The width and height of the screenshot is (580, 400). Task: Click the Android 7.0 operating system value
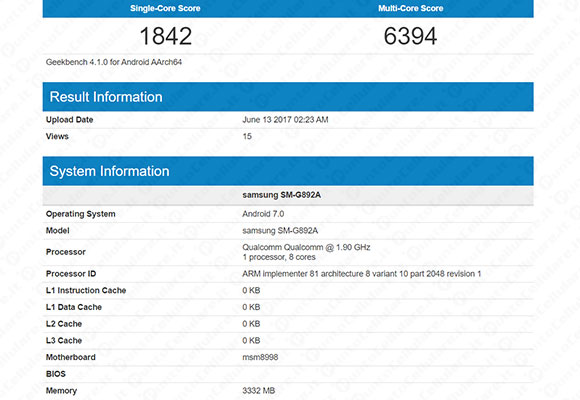(x=263, y=214)
